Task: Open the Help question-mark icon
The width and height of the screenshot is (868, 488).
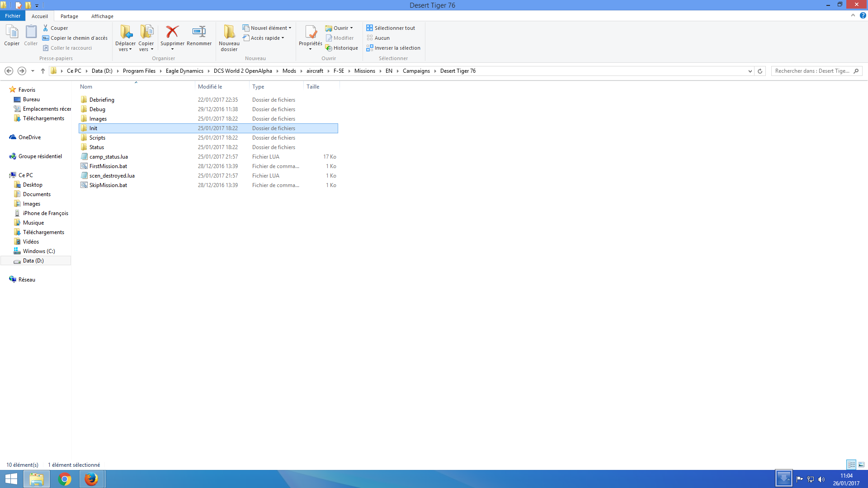Action: coord(863,15)
